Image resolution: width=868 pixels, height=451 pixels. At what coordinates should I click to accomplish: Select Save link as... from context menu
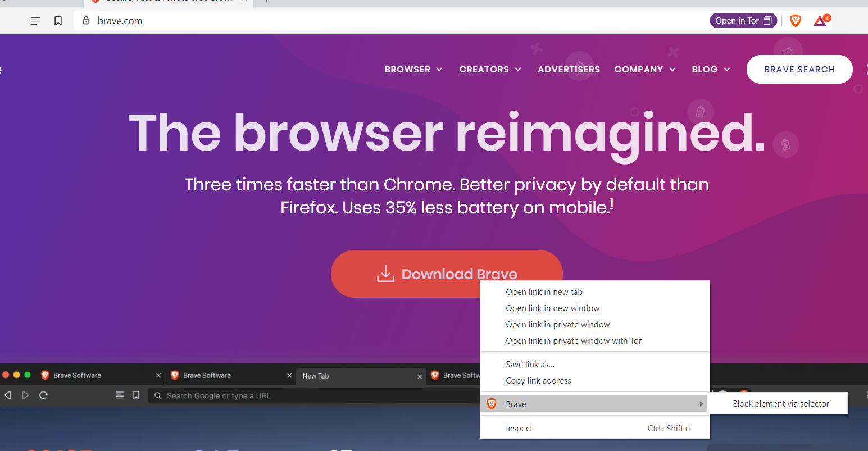pyautogui.click(x=595, y=365)
